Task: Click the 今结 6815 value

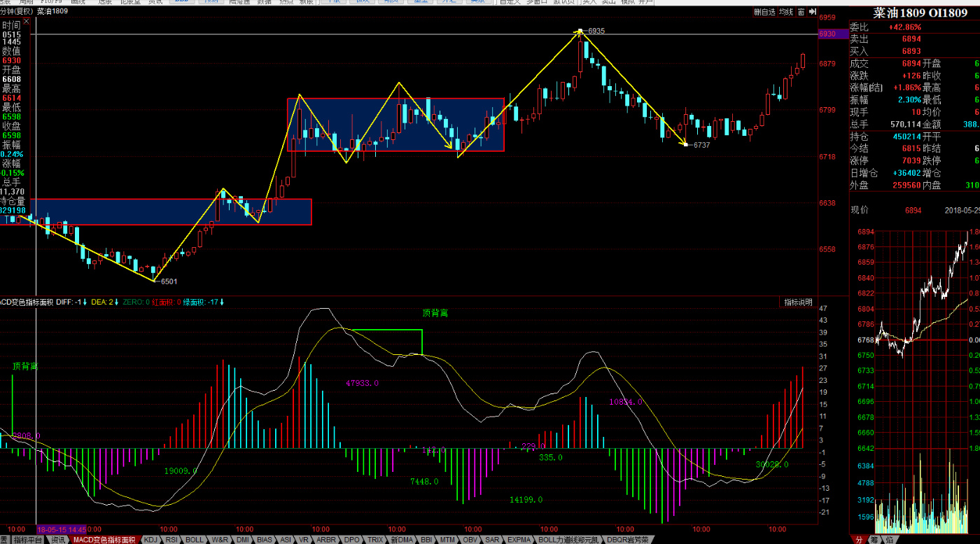Action: (911, 148)
